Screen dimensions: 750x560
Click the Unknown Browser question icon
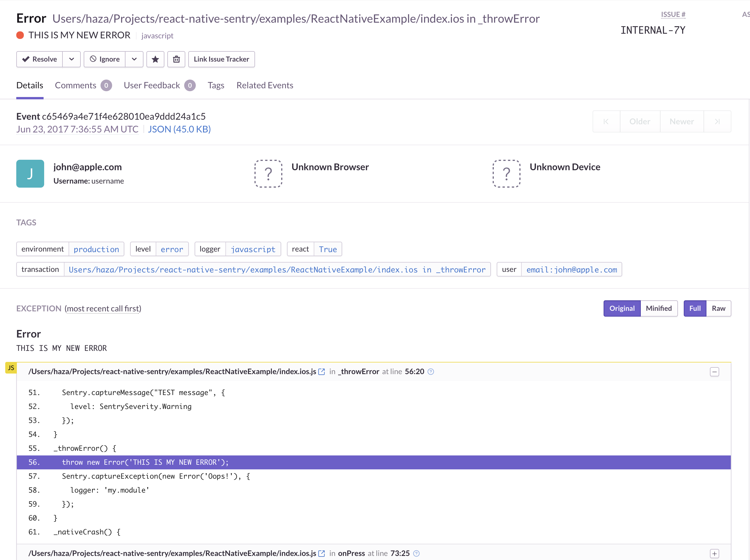268,174
